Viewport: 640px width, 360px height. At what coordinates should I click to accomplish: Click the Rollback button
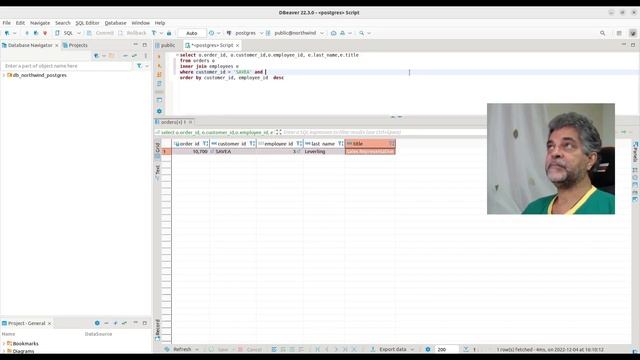[x=132, y=33]
